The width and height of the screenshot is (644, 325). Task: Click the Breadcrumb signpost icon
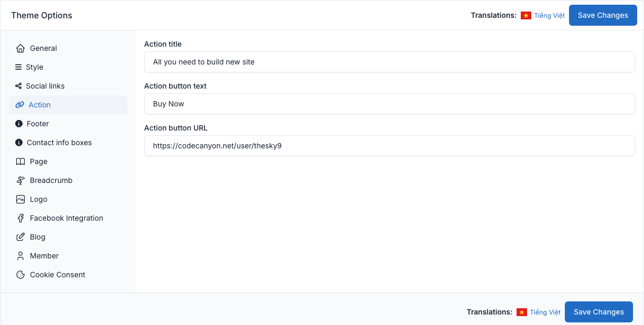pyautogui.click(x=20, y=180)
